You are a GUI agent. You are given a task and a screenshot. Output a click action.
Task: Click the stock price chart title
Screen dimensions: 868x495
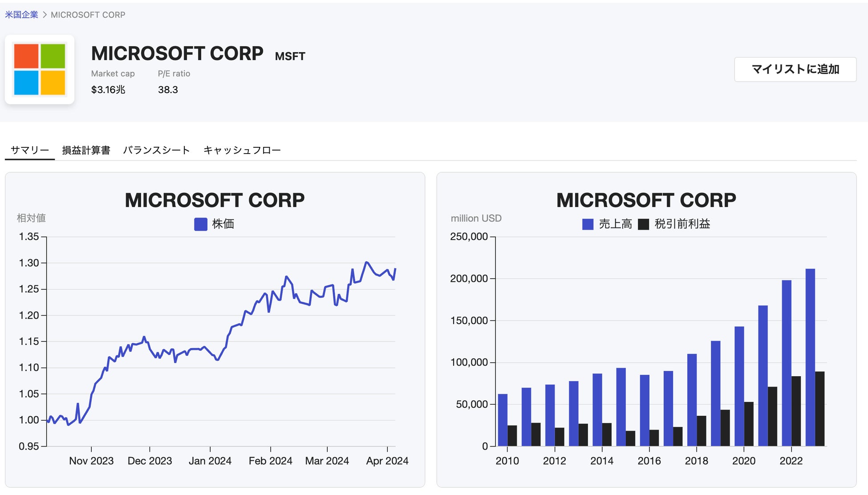[215, 200]
